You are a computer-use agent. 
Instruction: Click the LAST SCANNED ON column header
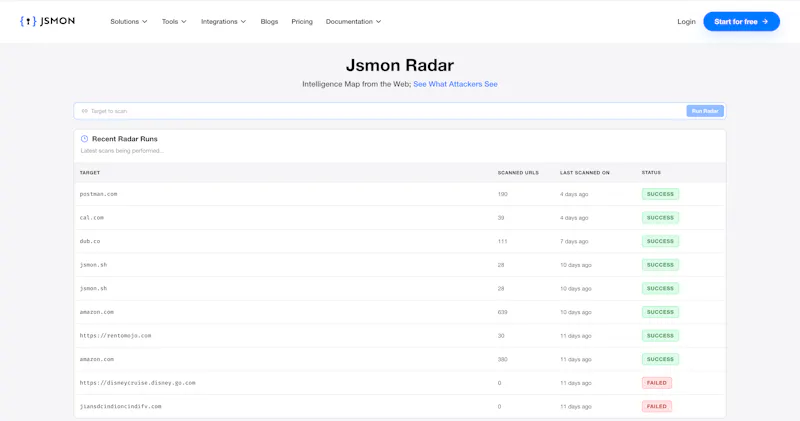pos(585,173)
